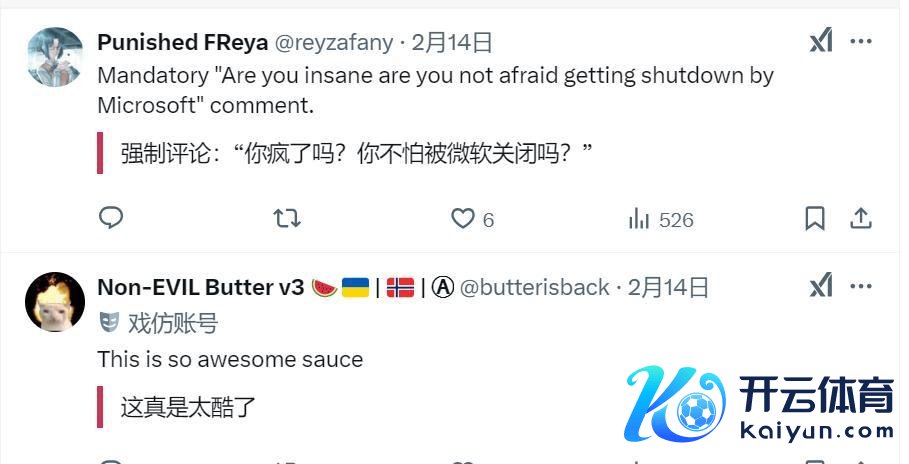Click the Punished FReya display name
909x464 pixels.
[x=183, y=42]
